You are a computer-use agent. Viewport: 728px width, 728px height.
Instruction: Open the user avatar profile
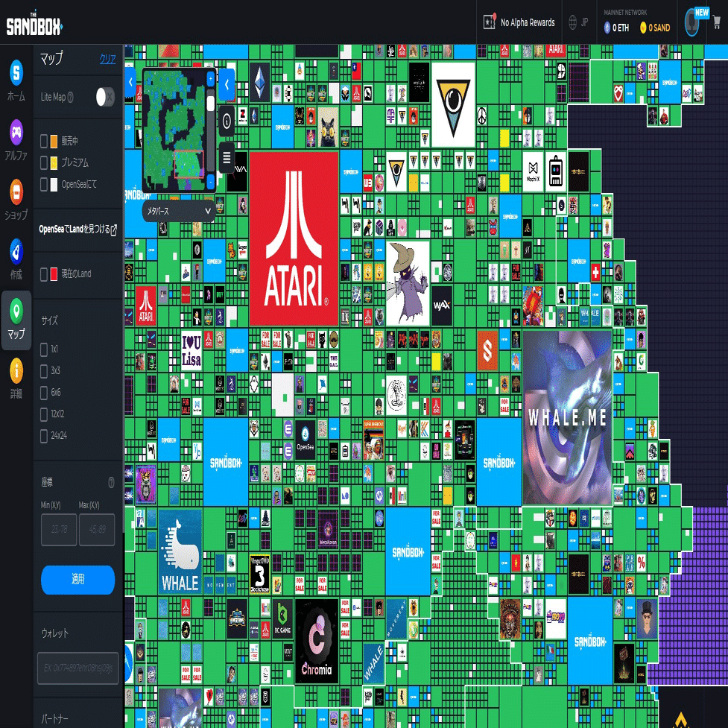tap(691, 22)
